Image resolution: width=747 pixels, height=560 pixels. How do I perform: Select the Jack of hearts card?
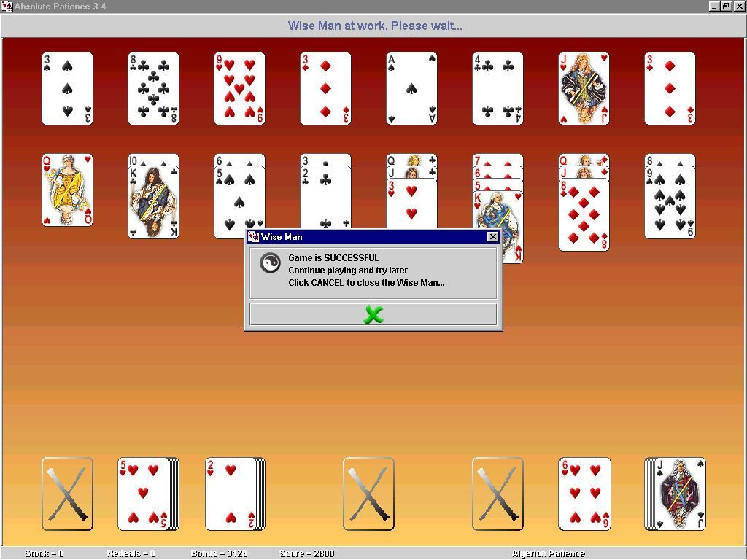[584, 88]
